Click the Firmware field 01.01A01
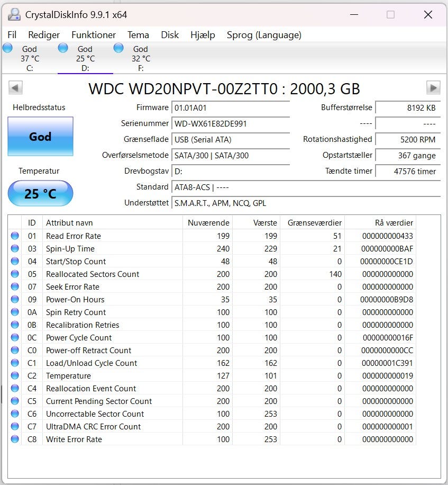Screen dimensions: 448x485 coord(231,107)
